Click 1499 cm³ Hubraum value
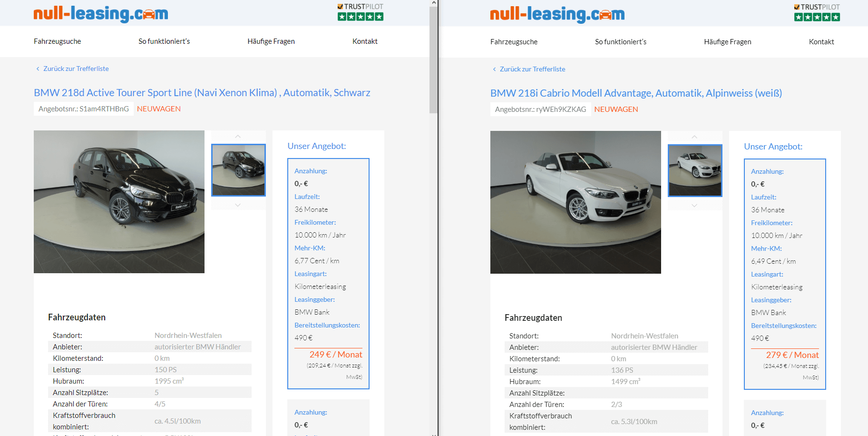This screenshot has height=436, width=868. (x=626, y=382)
